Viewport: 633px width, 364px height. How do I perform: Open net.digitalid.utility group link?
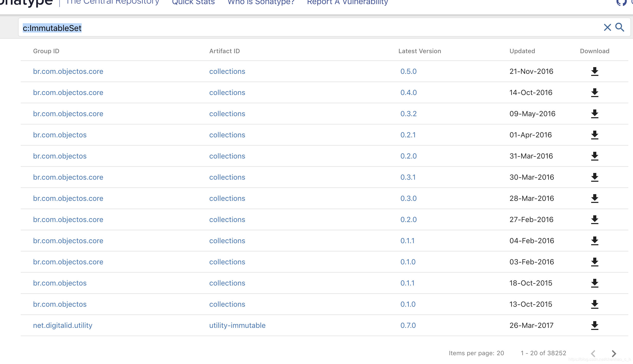click(x=63, y=325)
